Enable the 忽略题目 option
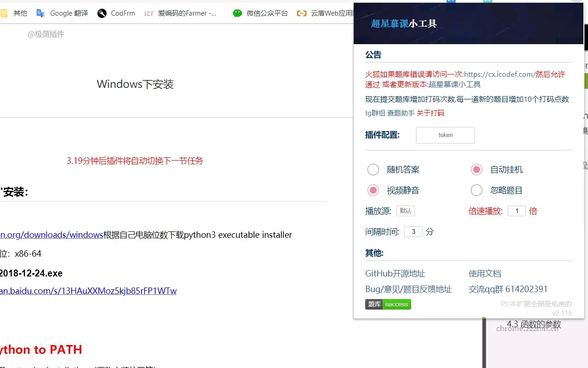This screenshot has height=368, width=588. coord(476,190)
